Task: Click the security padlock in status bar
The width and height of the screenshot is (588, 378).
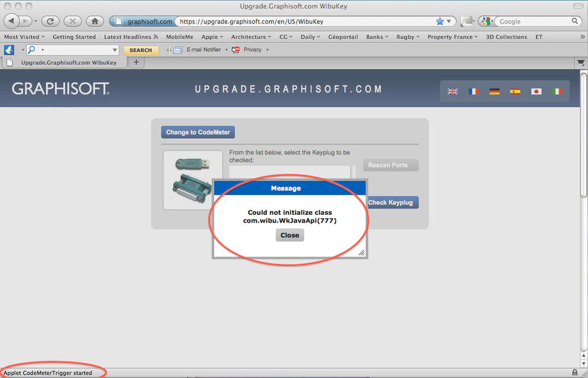Action: click(x=575, y=373)
